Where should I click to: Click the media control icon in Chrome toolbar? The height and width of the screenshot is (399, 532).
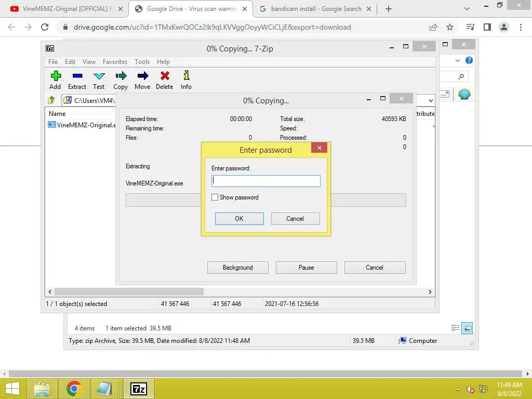[x=470, y=27]
